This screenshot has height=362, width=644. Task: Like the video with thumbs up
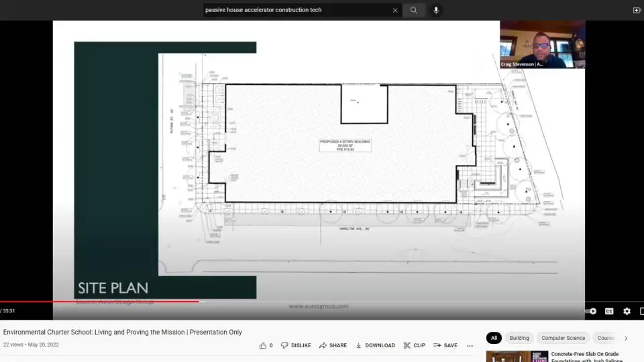coord(263,345)
